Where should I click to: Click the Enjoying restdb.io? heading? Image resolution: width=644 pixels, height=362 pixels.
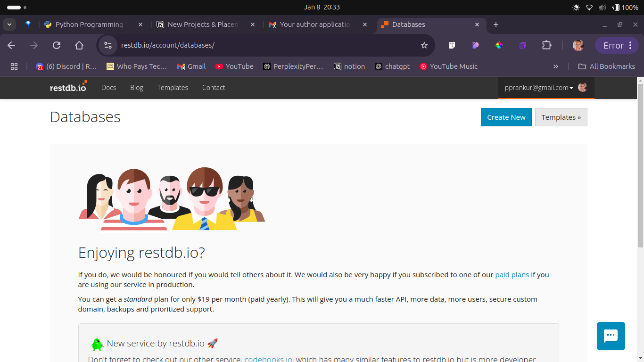141,253
